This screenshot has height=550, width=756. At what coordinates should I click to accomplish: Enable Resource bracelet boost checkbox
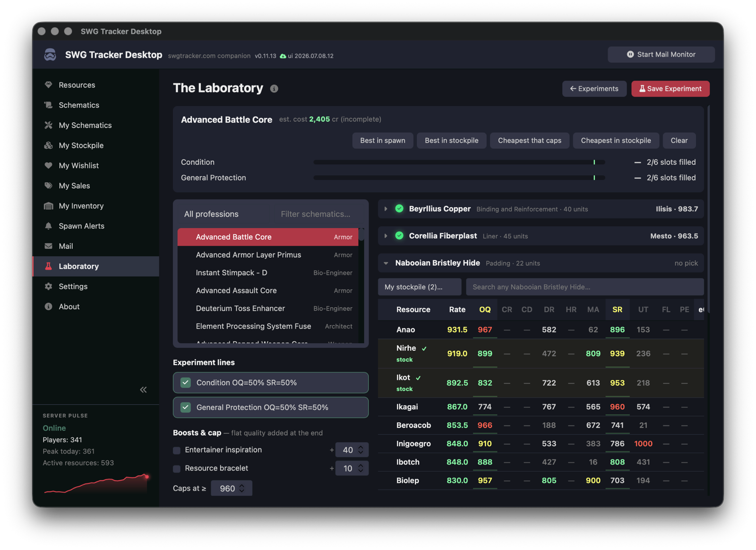click(x=177, y=469)
